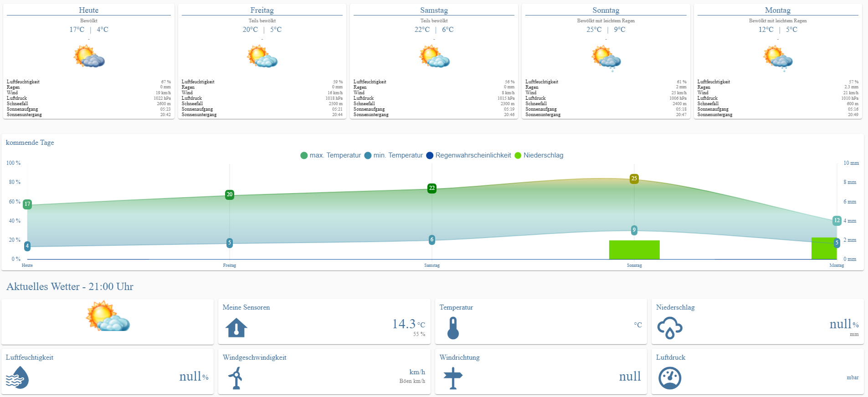Click the Luftfeuchtigkeit water drop icon
The image size is (868, 397).
coord(17,377)
